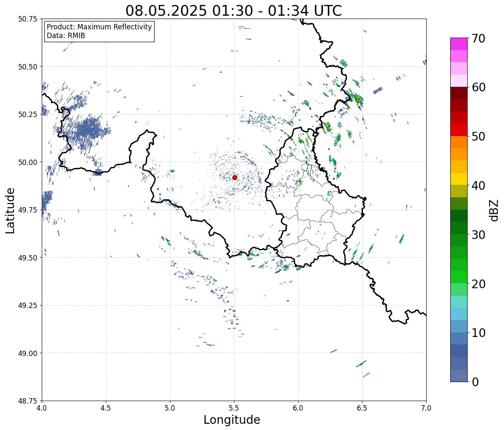Click the latitude tick label '48.75'
Viewport: 504px width, 430px height.
tap(28, 401)
